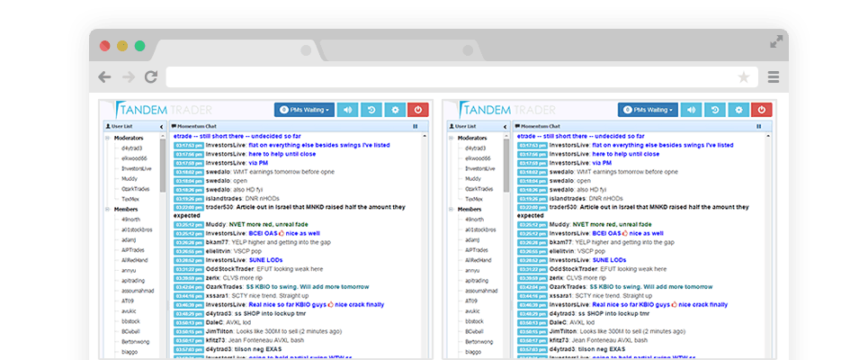Collapse the User List in right panel
This screenshot has width=868, height=360.
point(506,126)
